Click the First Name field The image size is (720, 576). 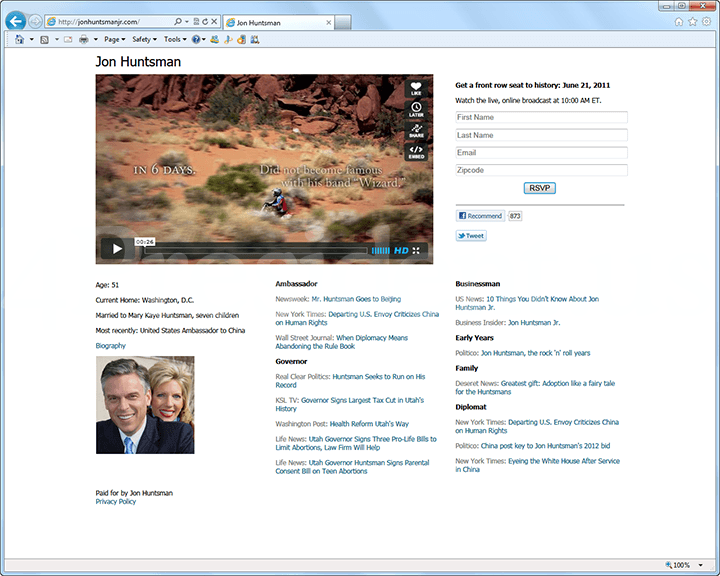tap(541, 117)
